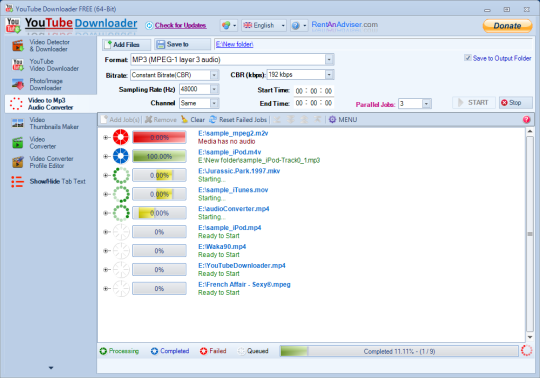The height and width of the screenshot is (378, 540).
Task: Click the Start Time field
Action: click(313, 91)
